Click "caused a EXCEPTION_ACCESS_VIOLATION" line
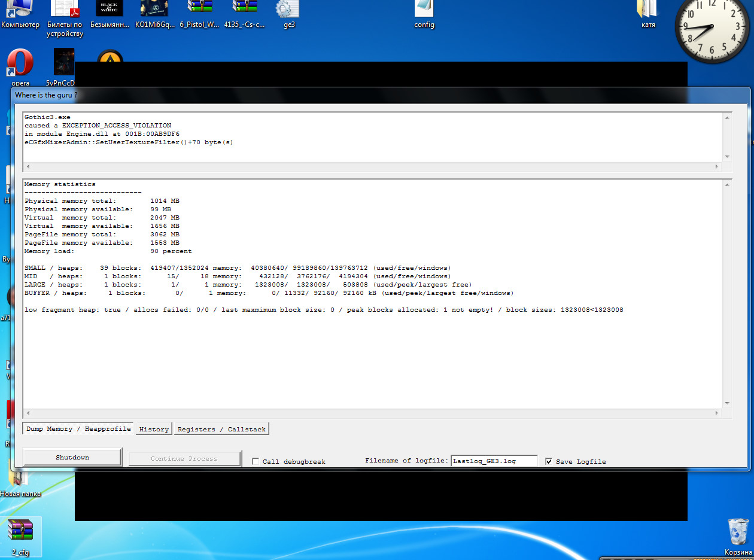 98,126
